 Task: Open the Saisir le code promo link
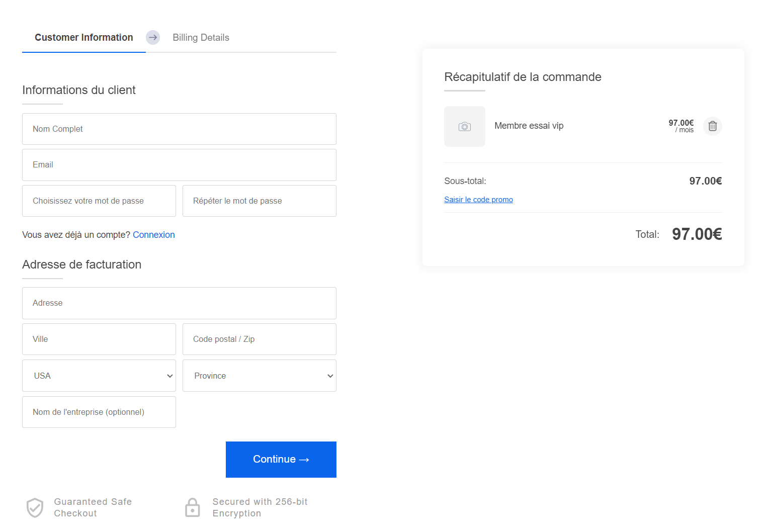[x=478, y=200]
